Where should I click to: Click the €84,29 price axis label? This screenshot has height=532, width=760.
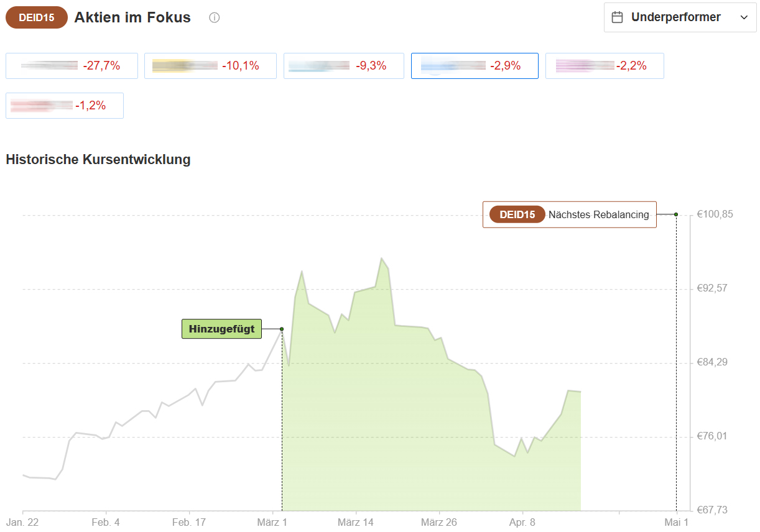click(712, 362)
